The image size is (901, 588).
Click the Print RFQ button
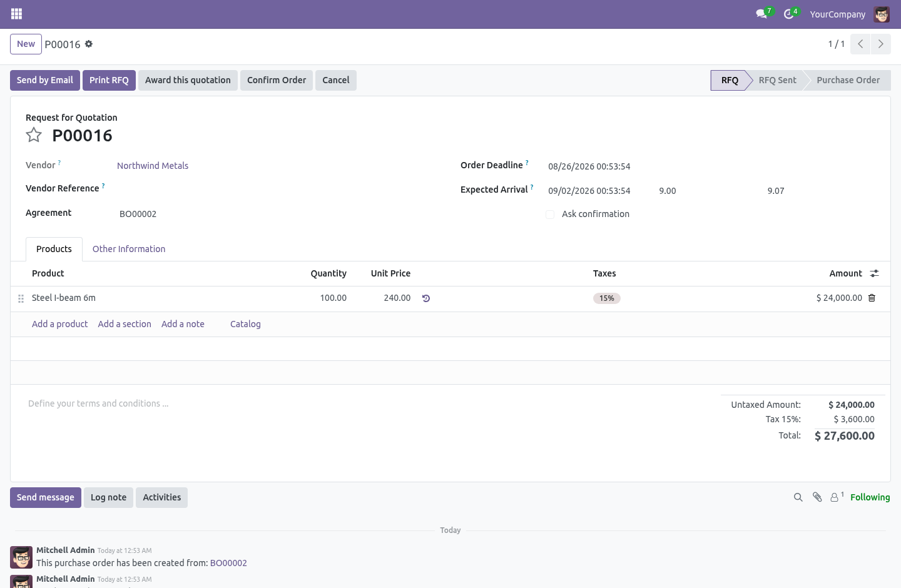[109, 80]
